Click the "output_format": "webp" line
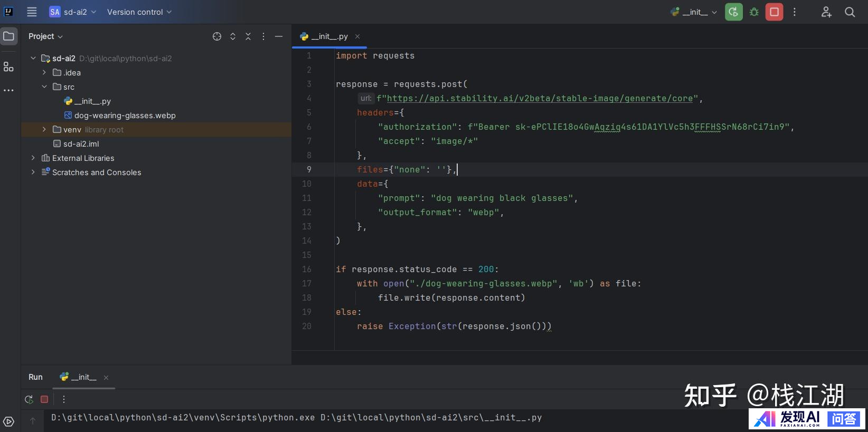868x432 pixels. click(441, 212)
